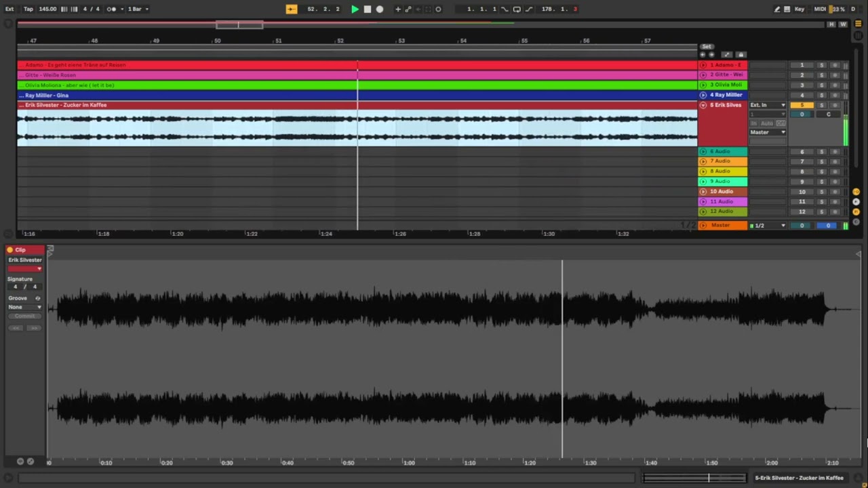Viewport: 868px width, 488px height.
Task: Collapse track 5 Erik Silves
Action: point(703,105)
